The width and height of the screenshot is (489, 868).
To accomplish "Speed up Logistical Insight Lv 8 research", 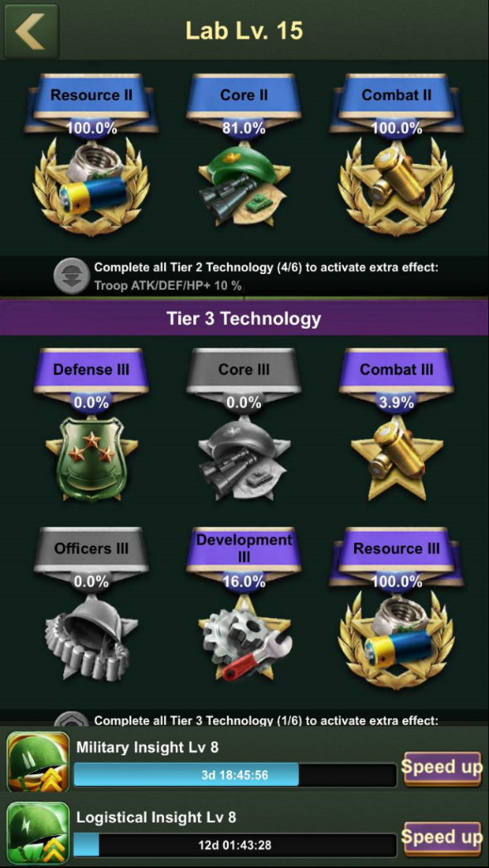I will click(x=442, y=838).
